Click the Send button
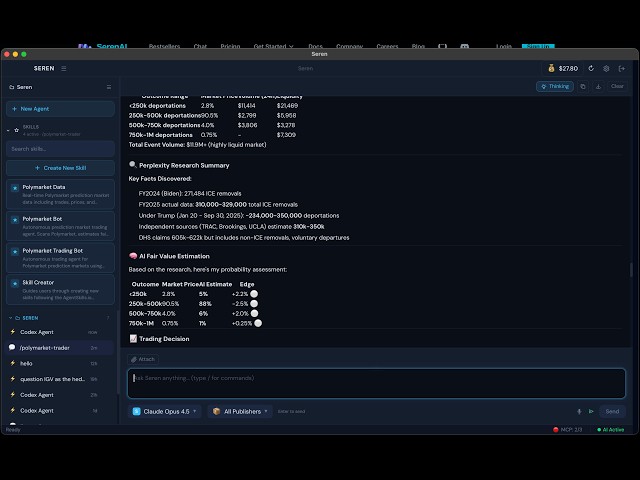The width and height of the screenshot is (640, 480). (x=612, y=411)
